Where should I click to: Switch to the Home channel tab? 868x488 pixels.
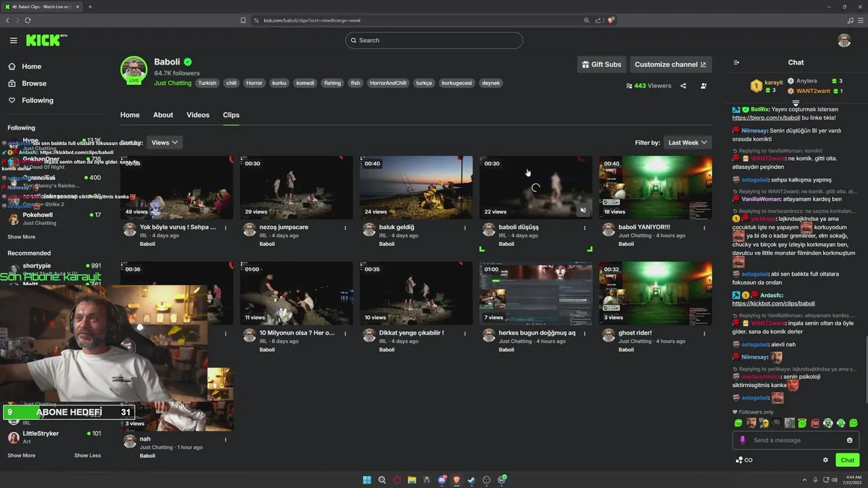[x=130, y=115]
